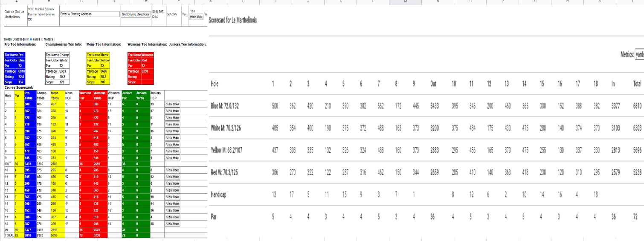Click the blue Pro tee info box

[x=15, y=68]
